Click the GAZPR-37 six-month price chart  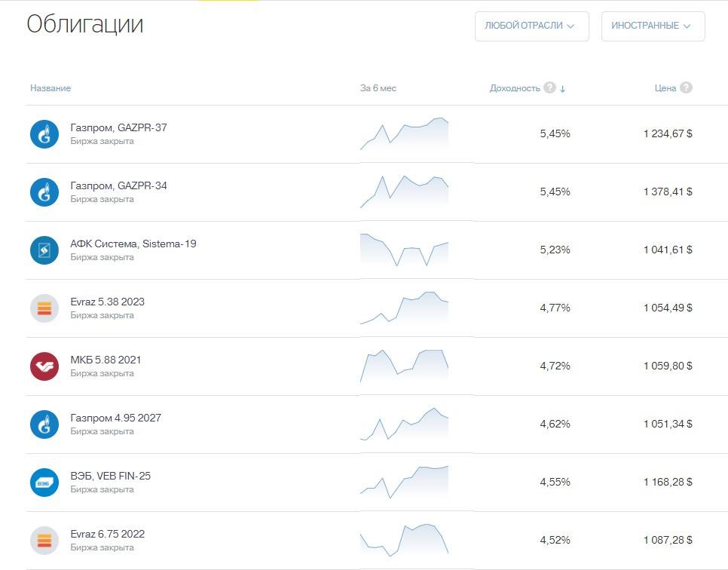[404, 133]
